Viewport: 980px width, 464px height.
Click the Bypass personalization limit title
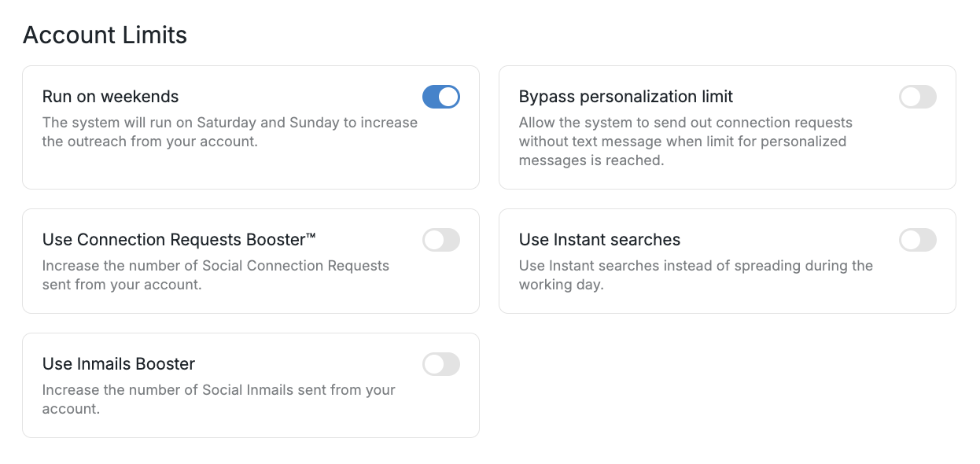tap(625, 97)
